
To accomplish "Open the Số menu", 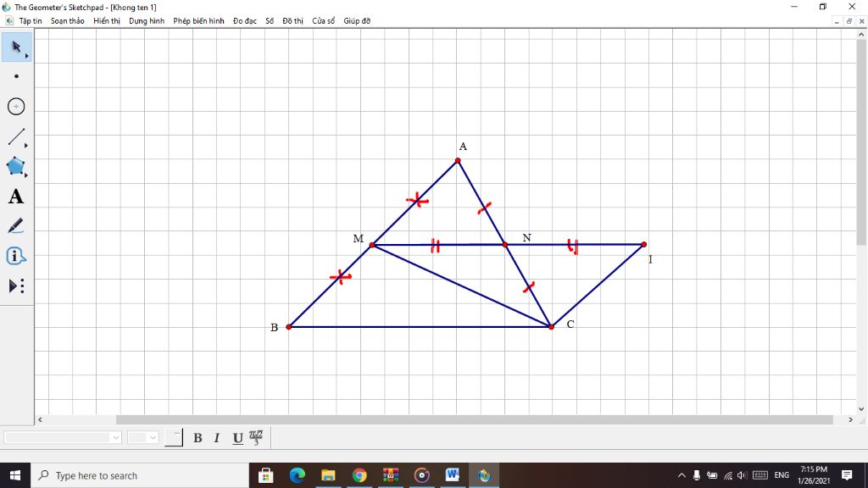I will (270, 21).
